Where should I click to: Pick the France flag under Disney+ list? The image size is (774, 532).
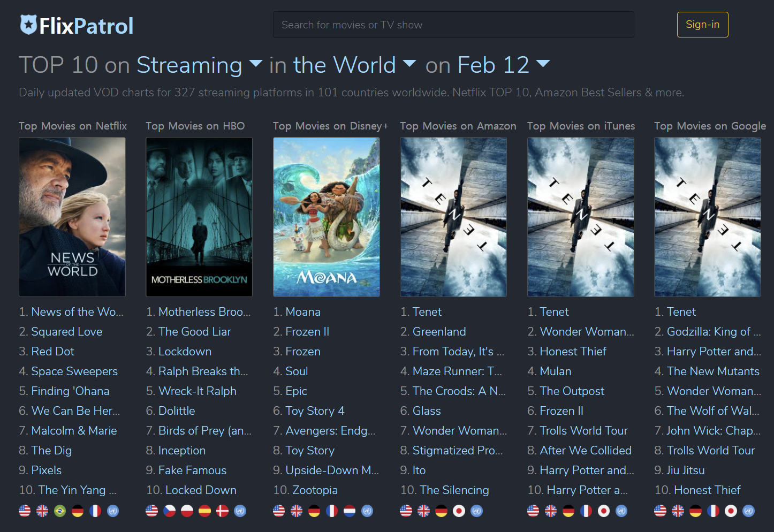[332, 511]
